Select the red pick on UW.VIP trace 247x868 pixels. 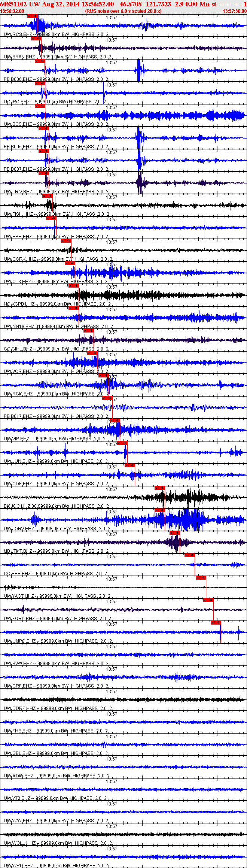point(115,421)
